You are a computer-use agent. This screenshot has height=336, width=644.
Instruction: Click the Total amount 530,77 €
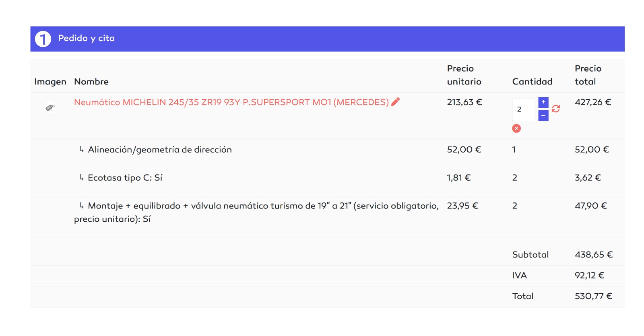593,297
